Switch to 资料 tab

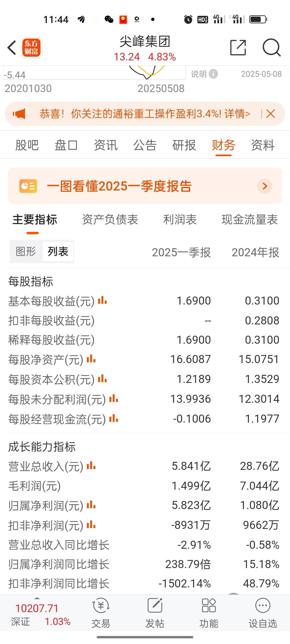click(263, 145)
